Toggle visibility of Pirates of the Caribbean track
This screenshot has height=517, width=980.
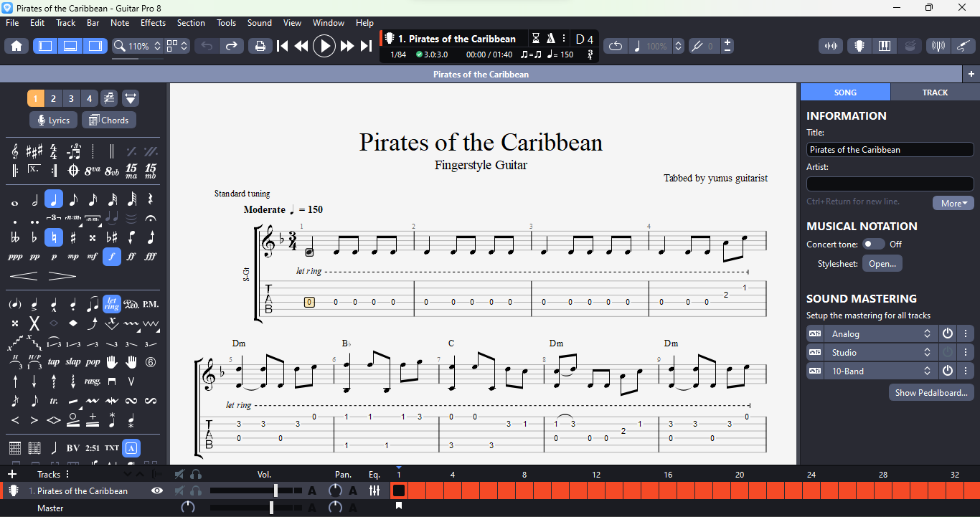click(157, 491)
